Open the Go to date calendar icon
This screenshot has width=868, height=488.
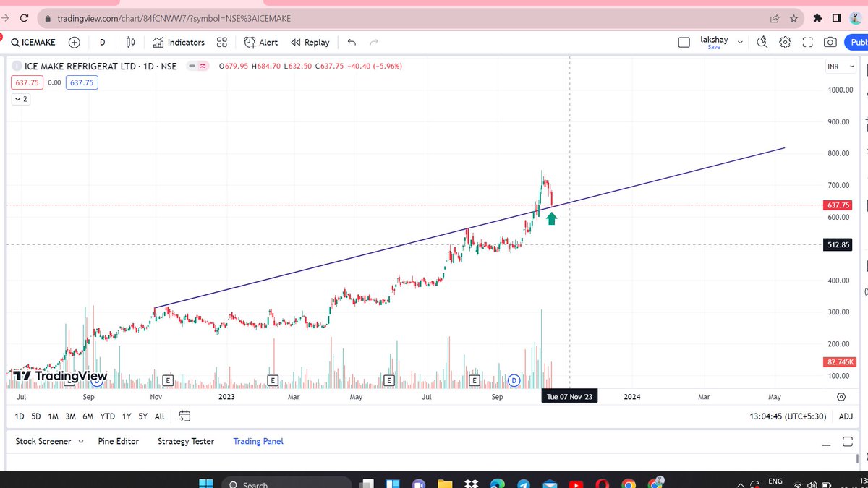coord(184,416)
